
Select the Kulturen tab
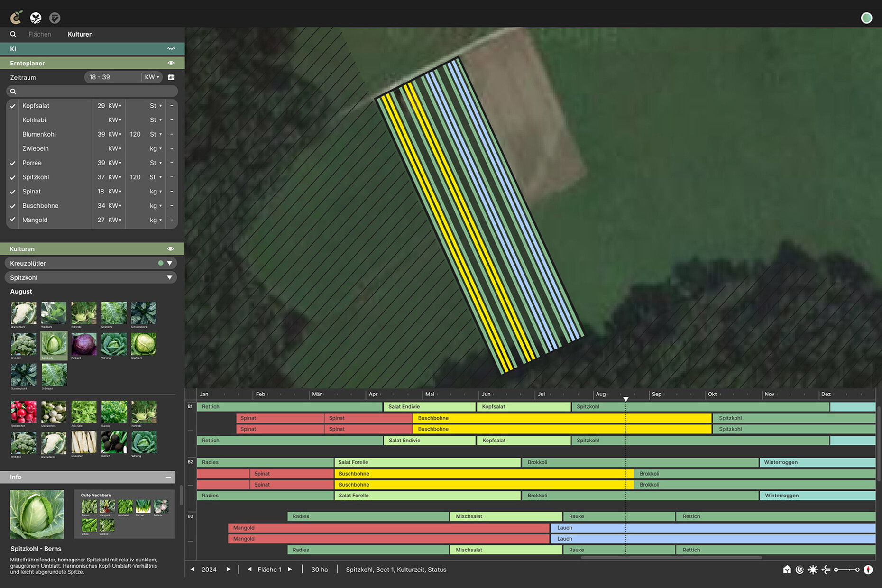coord(80,34)
